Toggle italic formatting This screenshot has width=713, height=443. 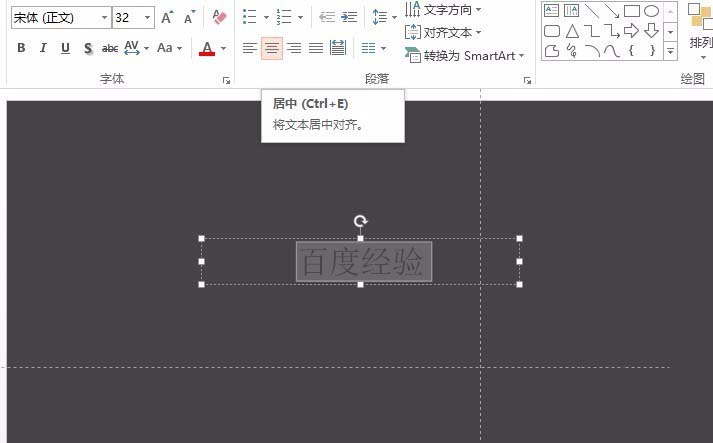[x=43, y=48]
